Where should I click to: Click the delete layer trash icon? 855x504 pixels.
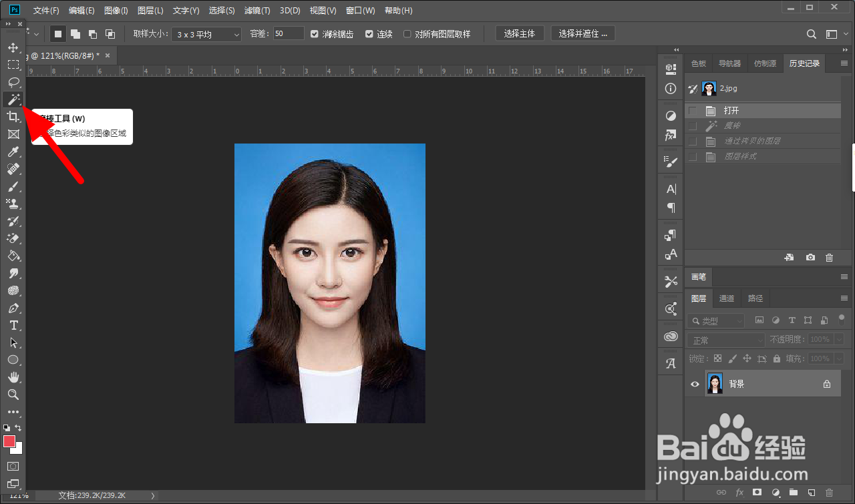click(x=829, y=493)
